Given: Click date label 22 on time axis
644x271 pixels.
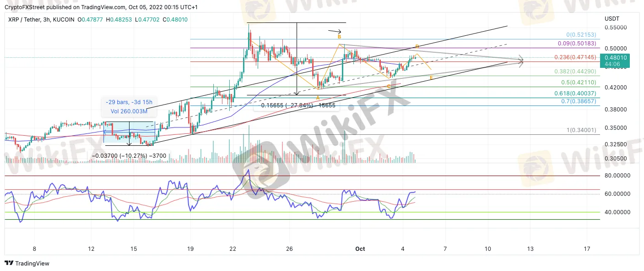Looking at the screenshot, I should coord(233,249).
